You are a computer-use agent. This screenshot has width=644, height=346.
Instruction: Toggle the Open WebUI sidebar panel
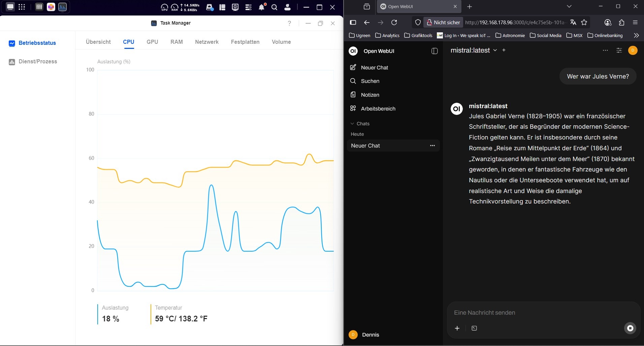pos(434,51)
